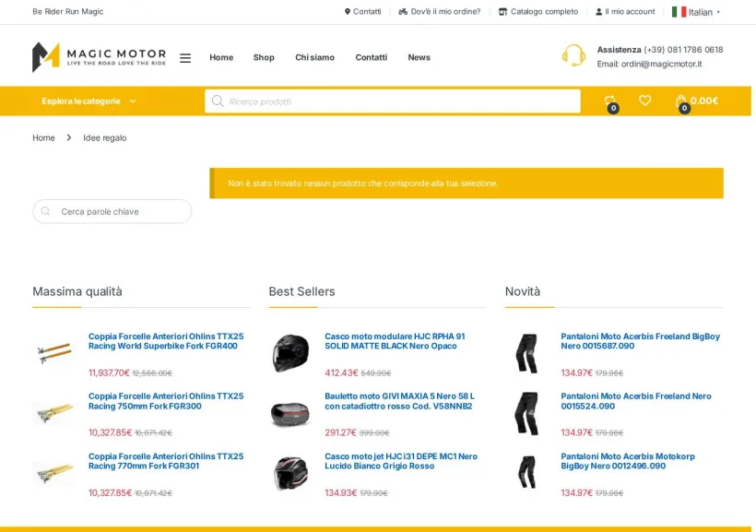Click the Novità heading
The width and height of the screenshot is (756, 532).
(523, 291)
